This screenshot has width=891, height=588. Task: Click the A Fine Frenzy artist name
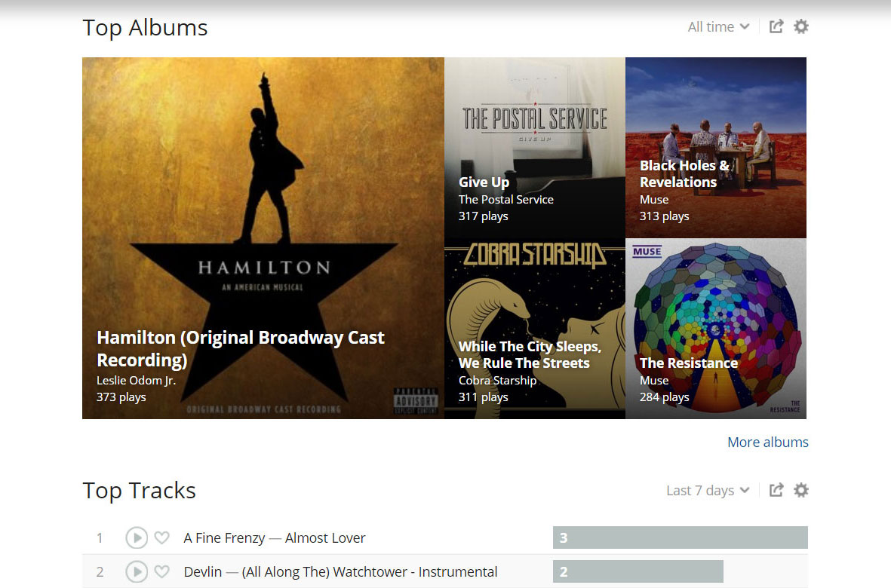point(224,538)
